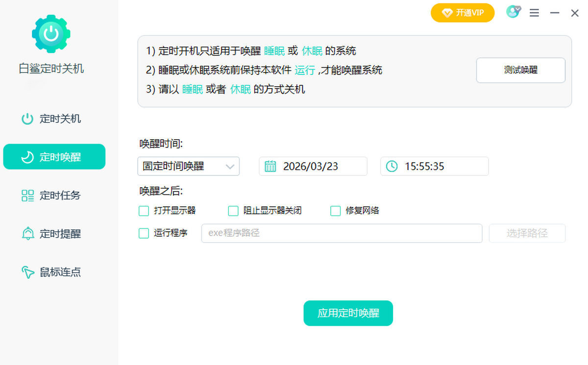Enable the 修复网络 checkbox
This screenshot has width=588, height=365.
pyautogui.click(x=335, y=211)
